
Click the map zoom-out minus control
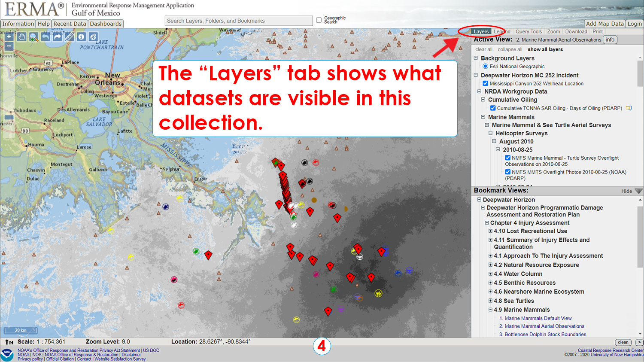pyautogui.click(x=9, y=46)
